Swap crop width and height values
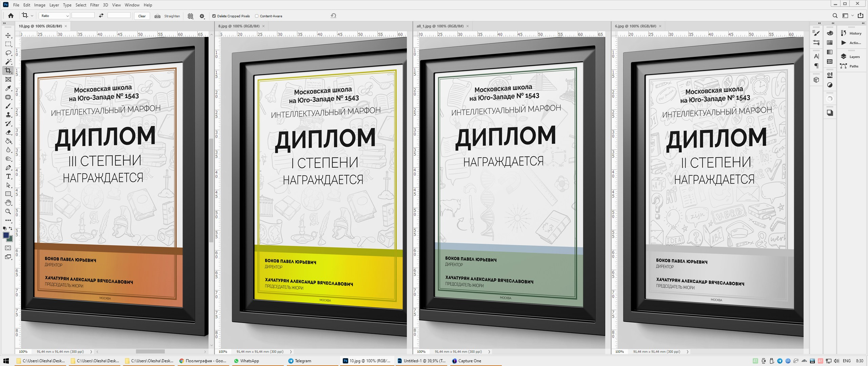868x366 pixels. point(101,16)
